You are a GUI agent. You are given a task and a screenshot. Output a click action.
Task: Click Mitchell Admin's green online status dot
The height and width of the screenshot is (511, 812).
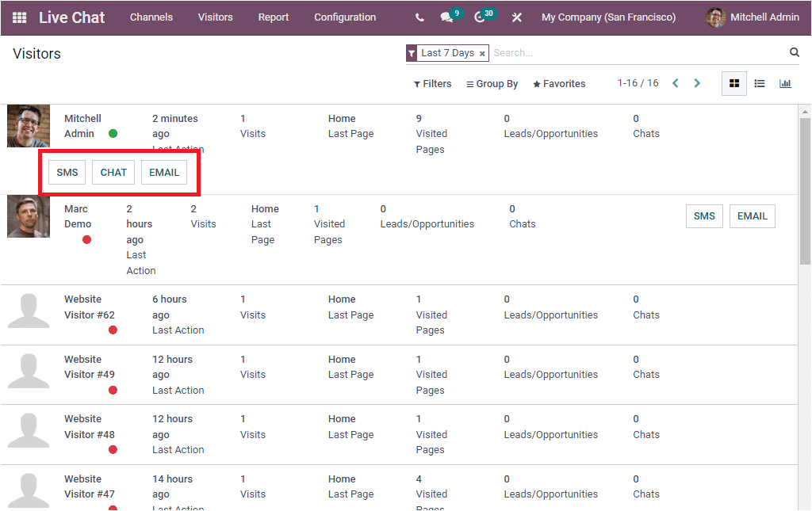(x=113, y=135)
